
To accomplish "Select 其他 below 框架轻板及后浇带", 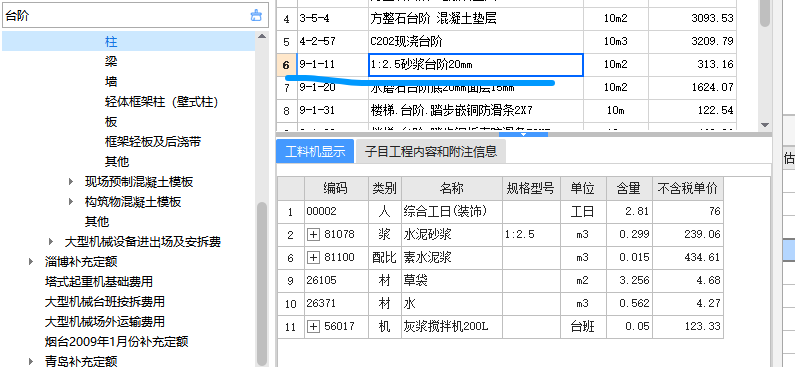I will coord(117,162).
